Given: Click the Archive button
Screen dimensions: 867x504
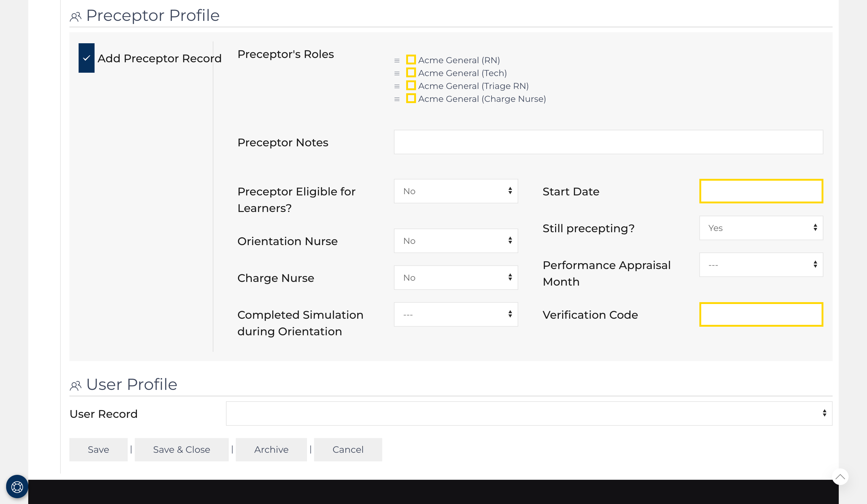Looking at the screenshot, I should (x=271, y=449).
